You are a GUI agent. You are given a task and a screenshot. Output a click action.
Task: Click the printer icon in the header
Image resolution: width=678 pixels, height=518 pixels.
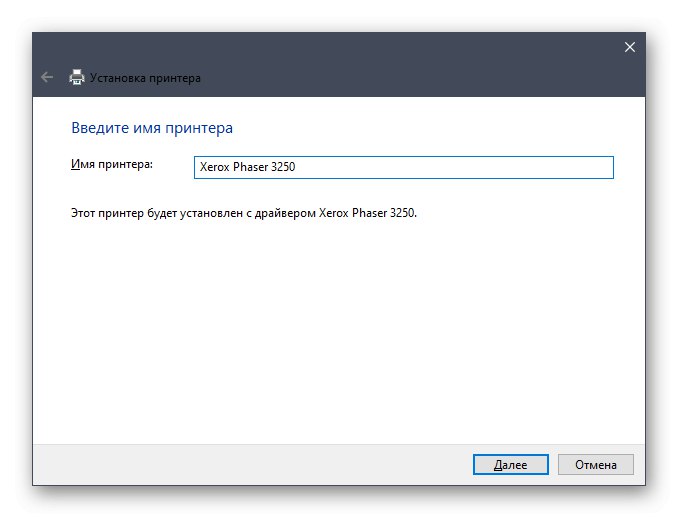[x=76, y=77]
